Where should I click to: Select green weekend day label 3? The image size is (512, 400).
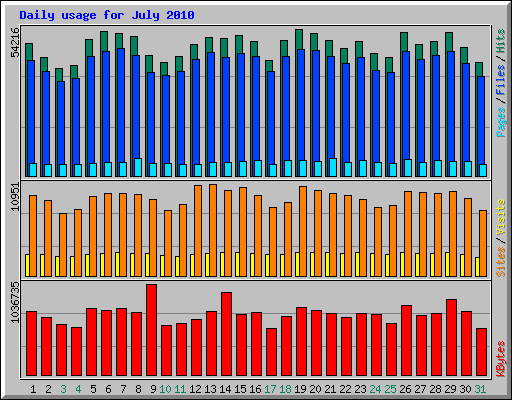click(63, 389)
